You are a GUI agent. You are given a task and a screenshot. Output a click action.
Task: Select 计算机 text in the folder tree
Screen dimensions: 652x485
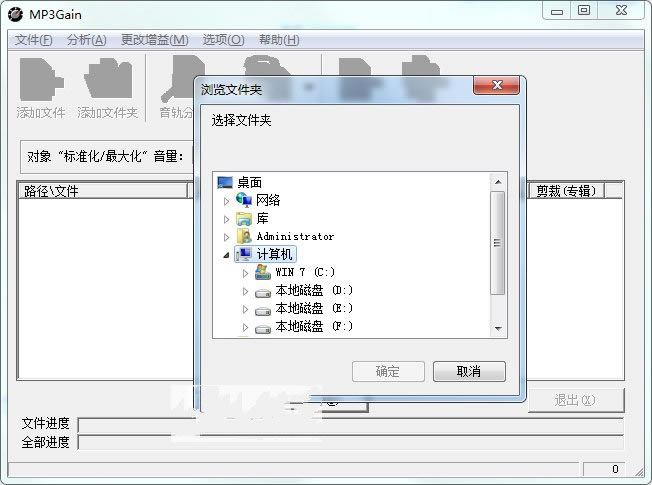(274, 254)
